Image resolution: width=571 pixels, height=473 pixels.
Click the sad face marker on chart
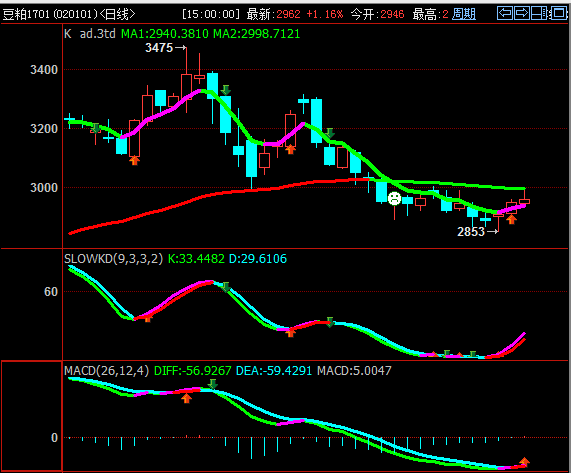(x=394, y=199)
